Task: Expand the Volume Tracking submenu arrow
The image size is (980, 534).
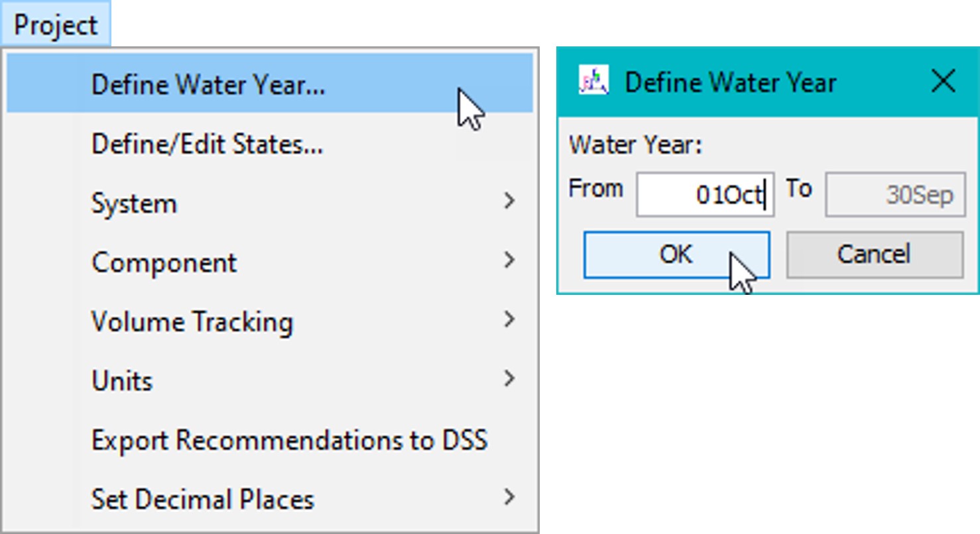Action: [x=509, y=319]
